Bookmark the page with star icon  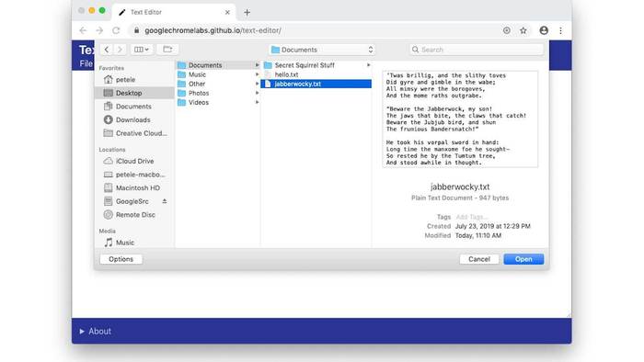pos(523,30)
